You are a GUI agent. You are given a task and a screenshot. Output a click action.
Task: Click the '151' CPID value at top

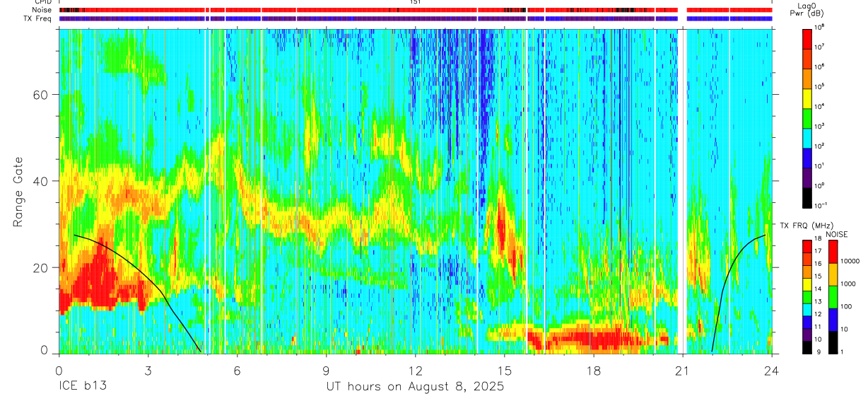[416, 3]
